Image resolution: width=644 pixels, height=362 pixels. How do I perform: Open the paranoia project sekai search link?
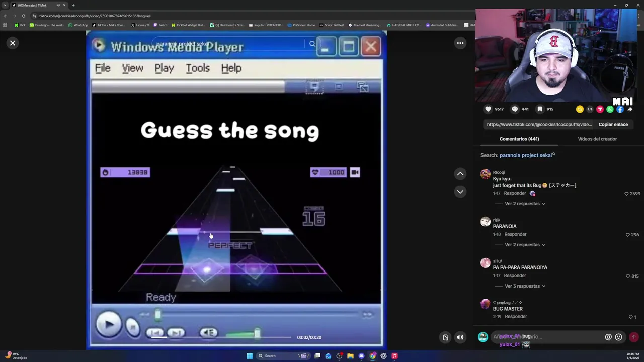(x=527, y=155)
